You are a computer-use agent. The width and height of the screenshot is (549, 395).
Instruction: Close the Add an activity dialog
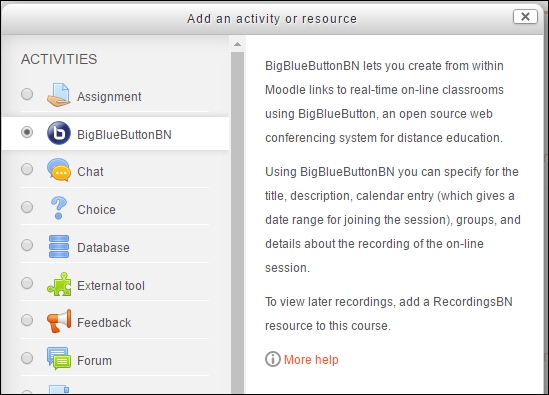tap(525, 16)
